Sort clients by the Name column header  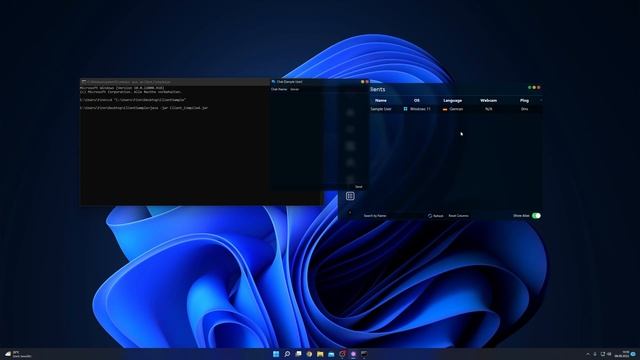coord(381,100)
